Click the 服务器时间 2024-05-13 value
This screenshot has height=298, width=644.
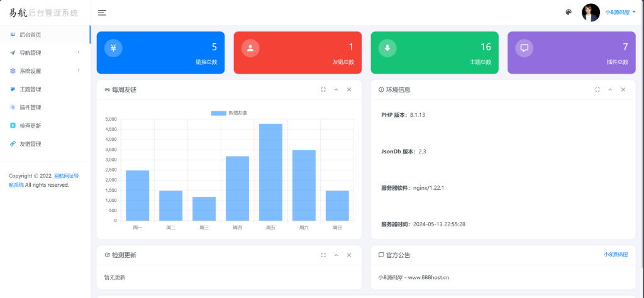click(439, 224)
